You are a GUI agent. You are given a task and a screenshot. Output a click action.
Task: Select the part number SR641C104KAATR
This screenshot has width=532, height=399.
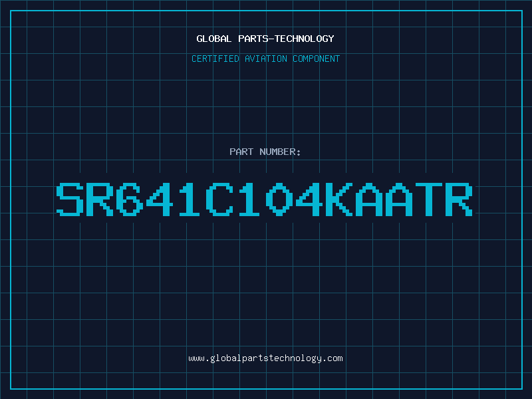pyautogui.click(x=265, y=199)
